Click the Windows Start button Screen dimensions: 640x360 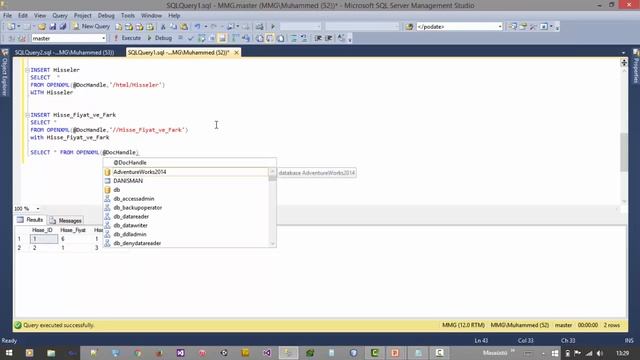point(9,353)
